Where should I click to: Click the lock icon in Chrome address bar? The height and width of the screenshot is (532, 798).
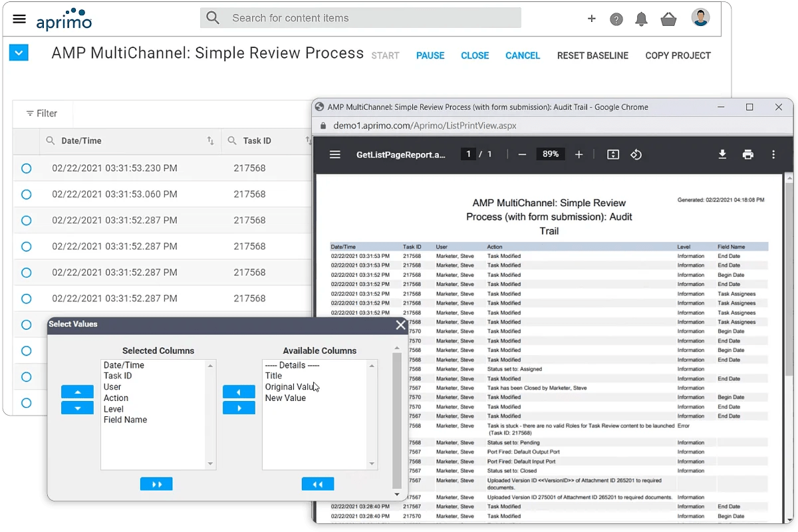(x=323, y=125)
